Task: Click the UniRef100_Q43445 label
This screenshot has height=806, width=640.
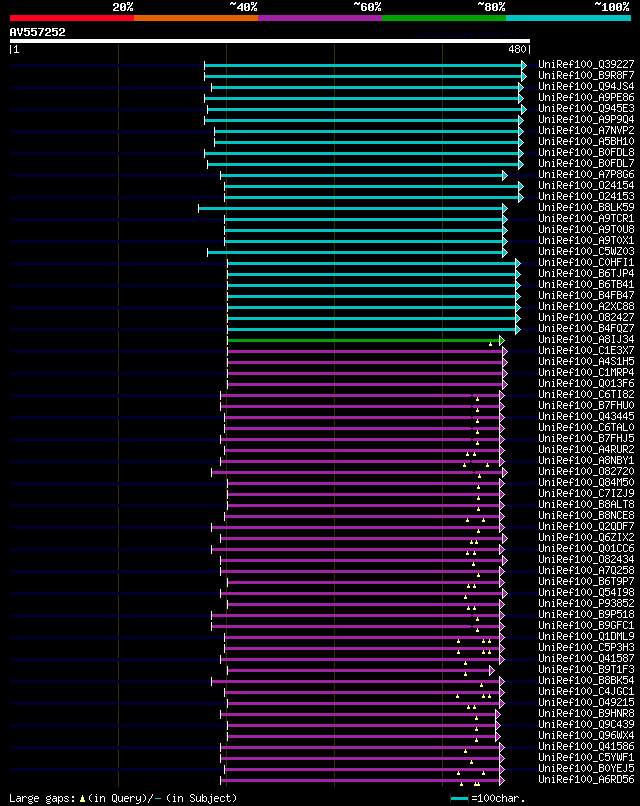Action: click(x=586, y=417)
